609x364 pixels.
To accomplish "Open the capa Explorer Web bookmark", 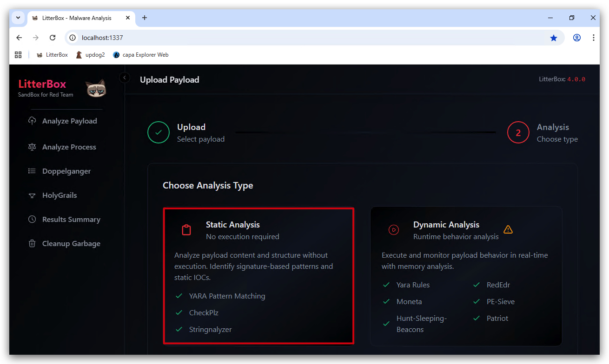I will pyautogui.click(x=140, y=55).
